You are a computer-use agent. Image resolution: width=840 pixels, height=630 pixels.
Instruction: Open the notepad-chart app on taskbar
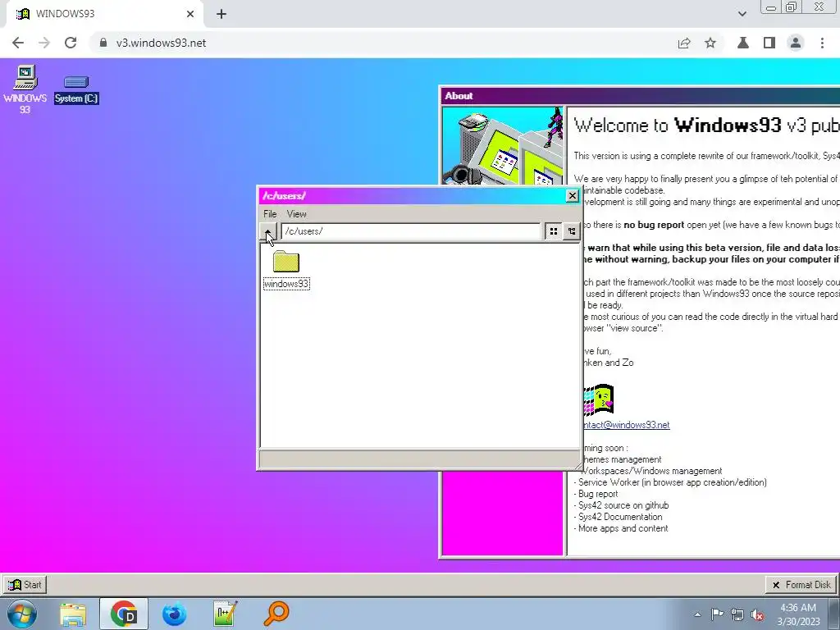pyautogui.click(x=225, y=614)
